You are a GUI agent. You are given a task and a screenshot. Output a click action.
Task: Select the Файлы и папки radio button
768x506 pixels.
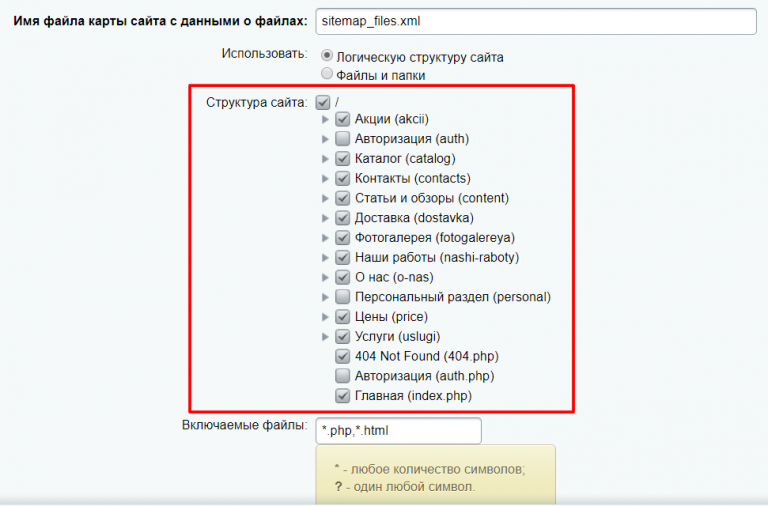(327, 73)
